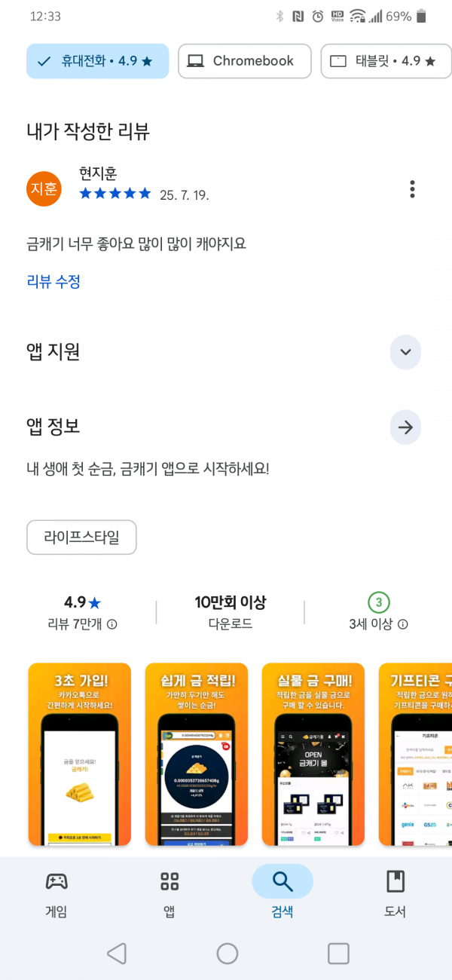Tap the 라이프스타일 category button
This screenshot has width=452, height=980.
81,538
